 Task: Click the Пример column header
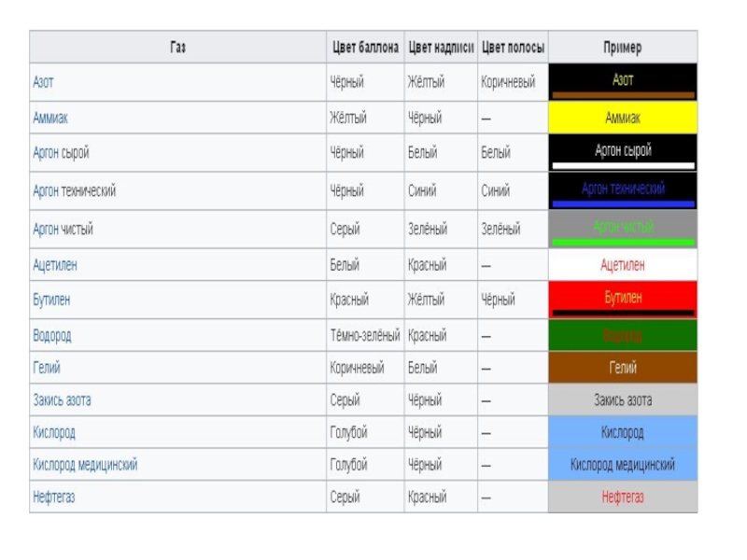tap(623, 47)
